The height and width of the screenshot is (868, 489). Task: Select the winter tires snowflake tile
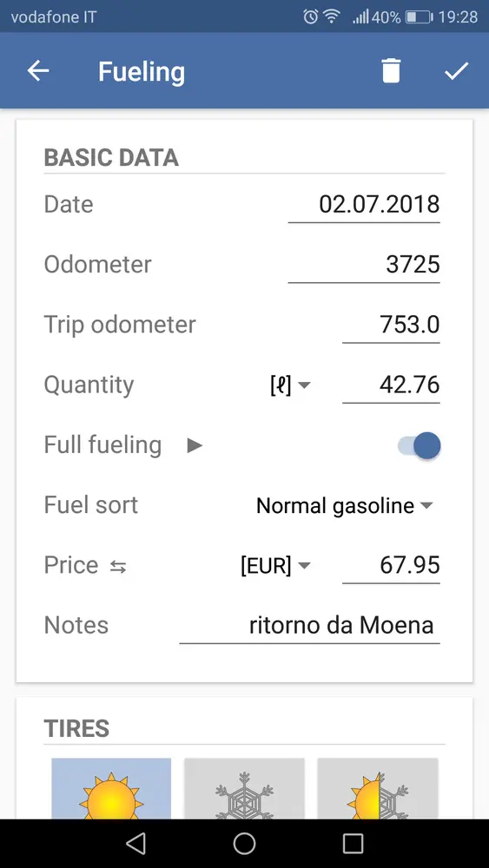coord(244,788)
